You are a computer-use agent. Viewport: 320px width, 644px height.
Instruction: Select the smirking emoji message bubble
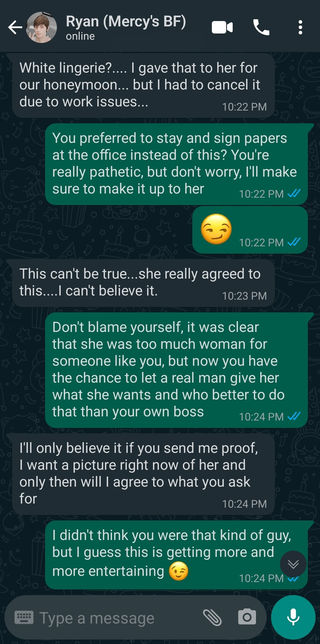tap(250, 230)
